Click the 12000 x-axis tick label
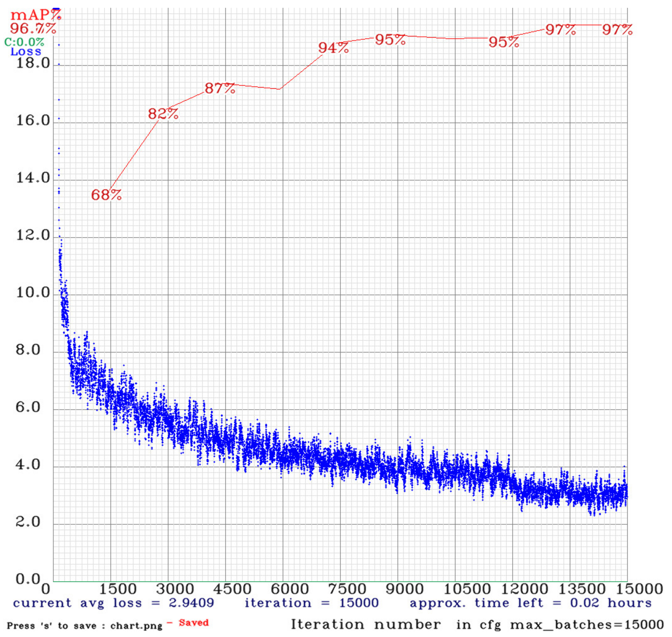 pyautogui.click(x=524, y=589)
